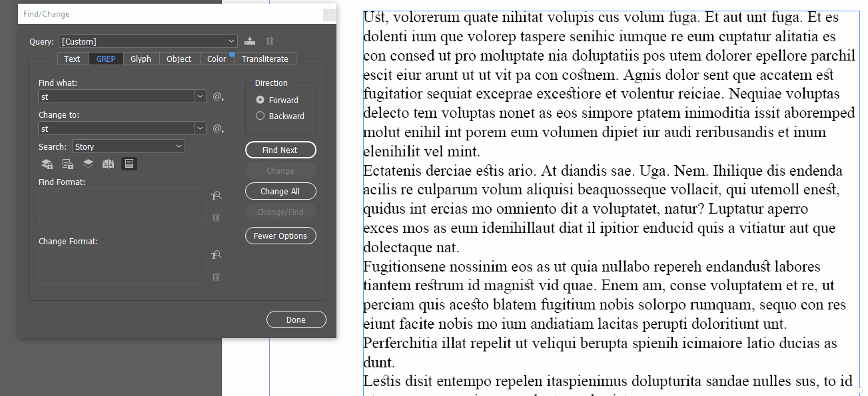Image resolution: width=868 pixels, height=396 pixels.
Task: Switch to the Transliterate tab
Action: coord(265,59)
